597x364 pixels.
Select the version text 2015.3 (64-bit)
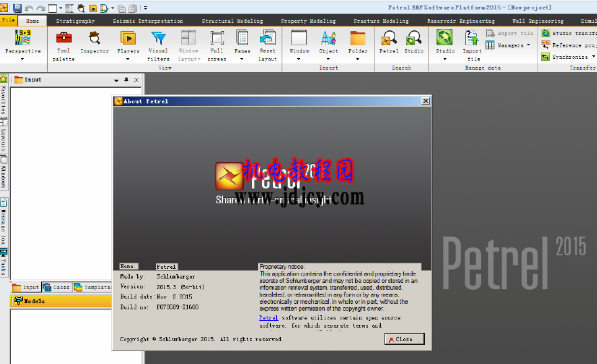180,287
